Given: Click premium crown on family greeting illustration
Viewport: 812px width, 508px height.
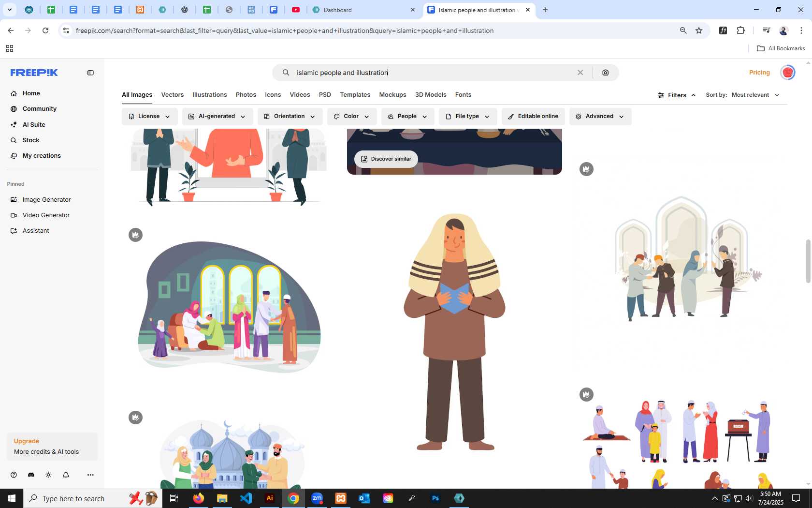Looking at the screenshot, I should 135,235.
